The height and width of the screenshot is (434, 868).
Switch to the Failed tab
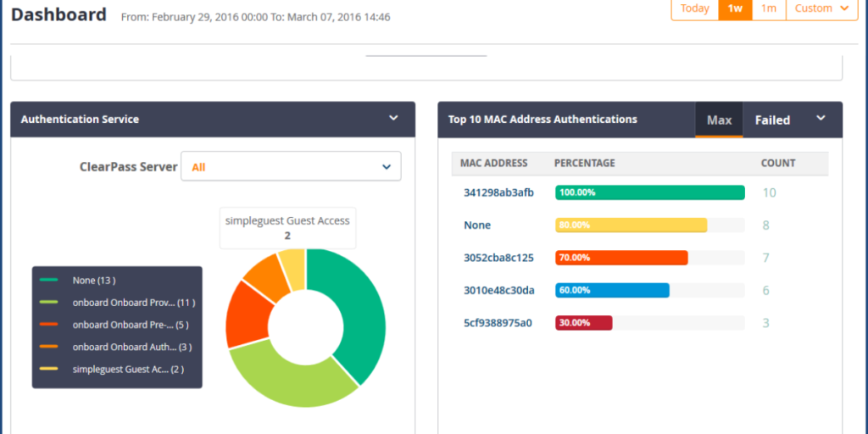[772, 120]
